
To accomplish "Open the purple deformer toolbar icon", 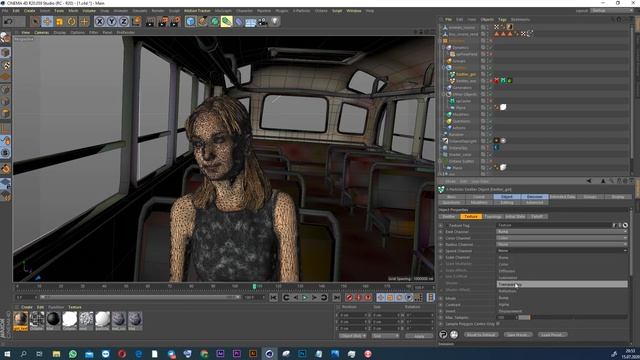I will coord(239,21).
